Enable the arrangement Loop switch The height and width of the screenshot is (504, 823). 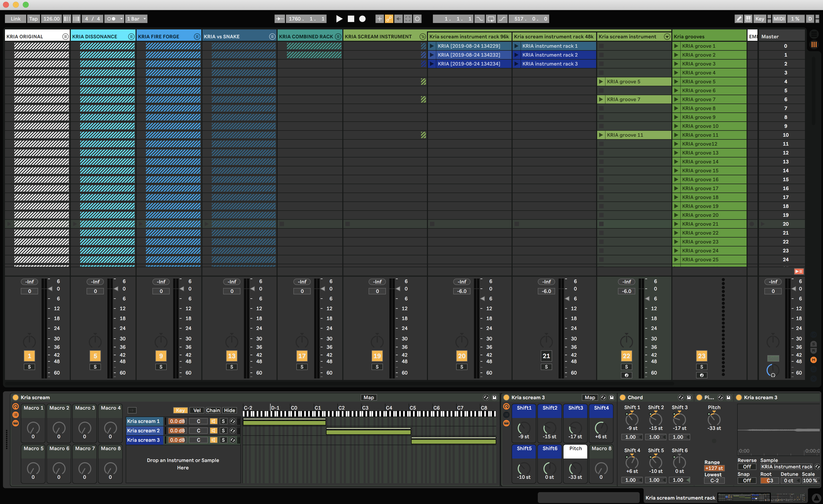pyautogui.click(x=491, y=19)
